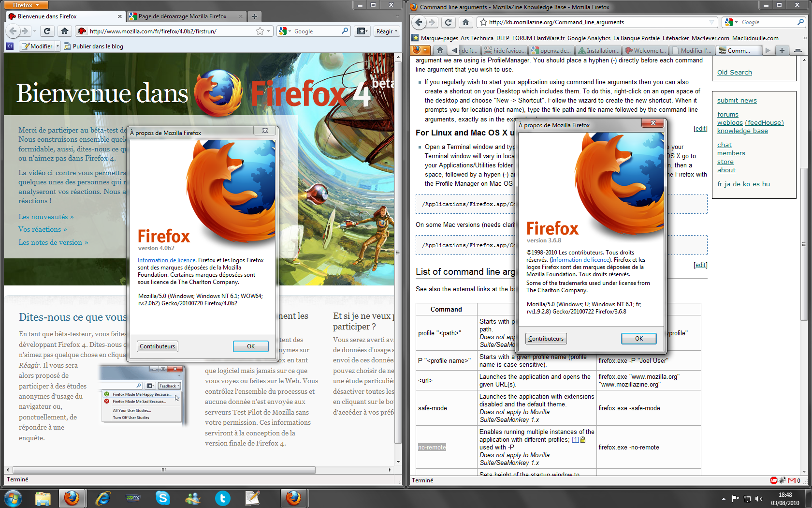Launch Internet Explorer from the taskbar
This screenshot has width=812, height=508.
[x=102, y=498]
